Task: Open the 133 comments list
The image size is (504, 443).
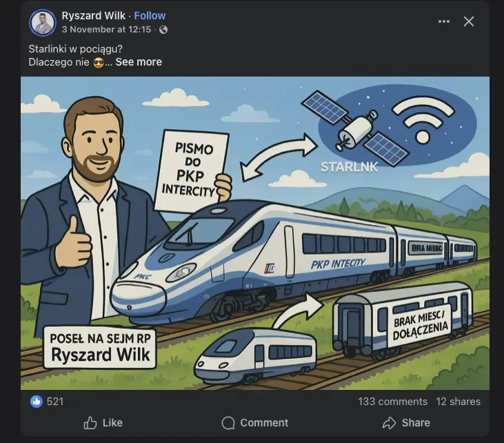Action: click(393, 402)
